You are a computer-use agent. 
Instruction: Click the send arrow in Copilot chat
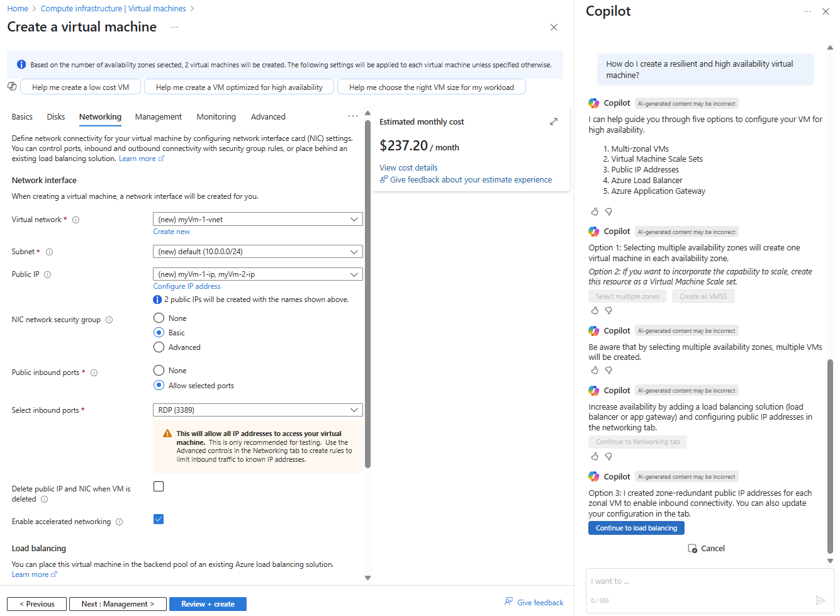coord(820,600)
